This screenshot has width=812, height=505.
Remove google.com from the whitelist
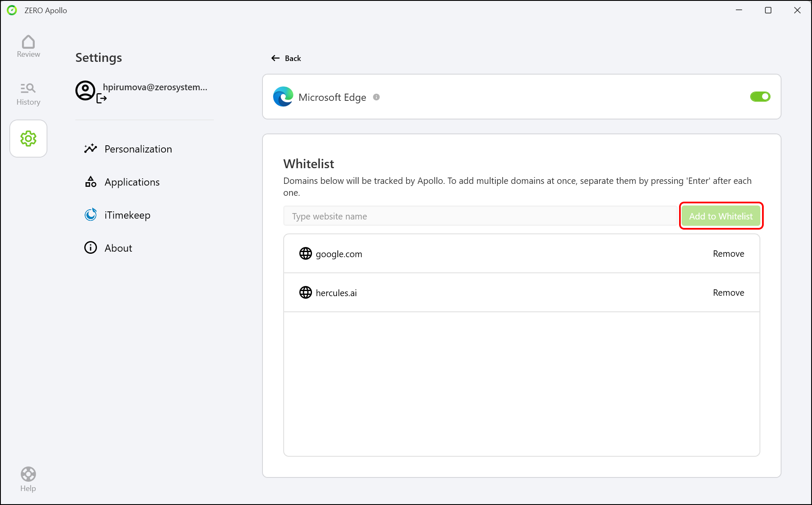(728, 253)
